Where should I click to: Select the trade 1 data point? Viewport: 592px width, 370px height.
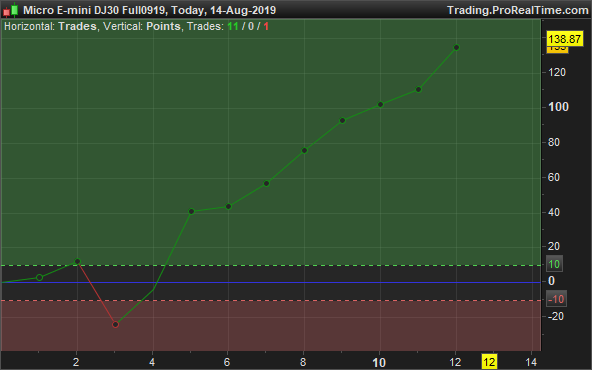[x=39, y=278]
